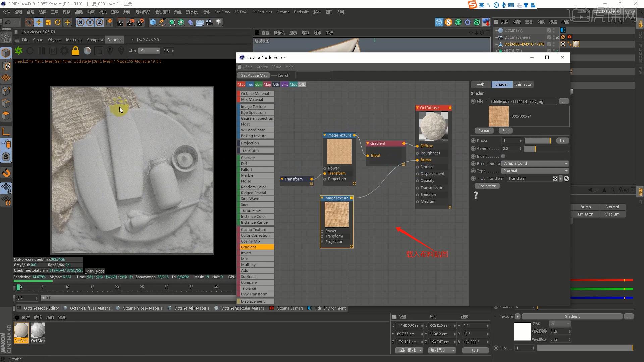Click the Live Viewer clay mode sphere icon
Screen dimensions: 644x362
pyautogui.click(x=87, y=51)
